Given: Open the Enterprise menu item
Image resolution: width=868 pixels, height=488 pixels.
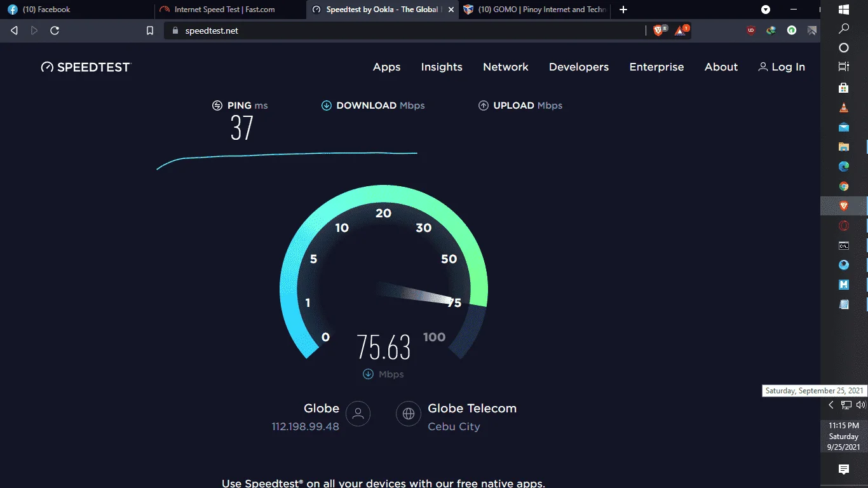Looking at the screenshot, I should (656, 67).
